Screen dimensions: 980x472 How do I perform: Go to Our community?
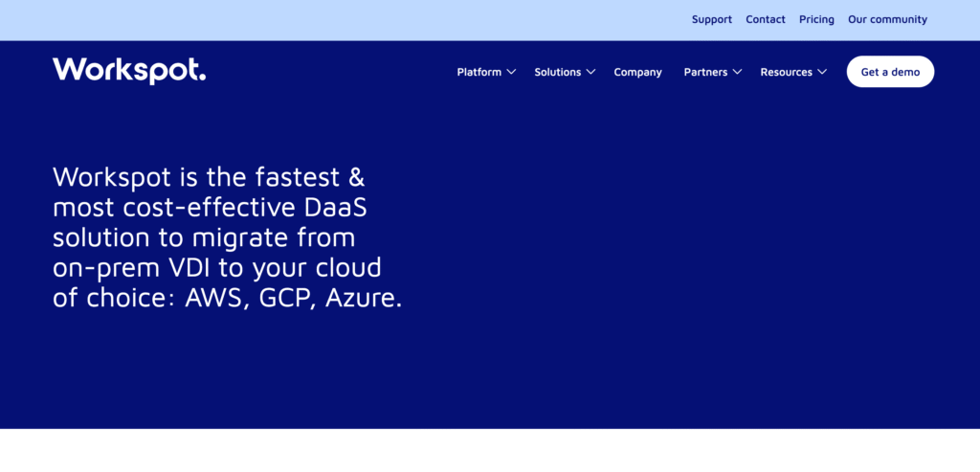coord(887,19)
